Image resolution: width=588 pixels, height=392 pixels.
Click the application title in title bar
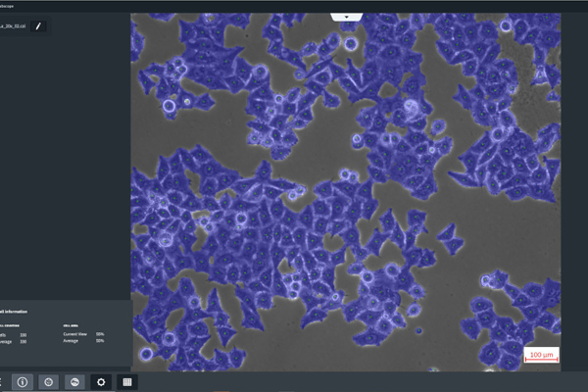[12, 4]
